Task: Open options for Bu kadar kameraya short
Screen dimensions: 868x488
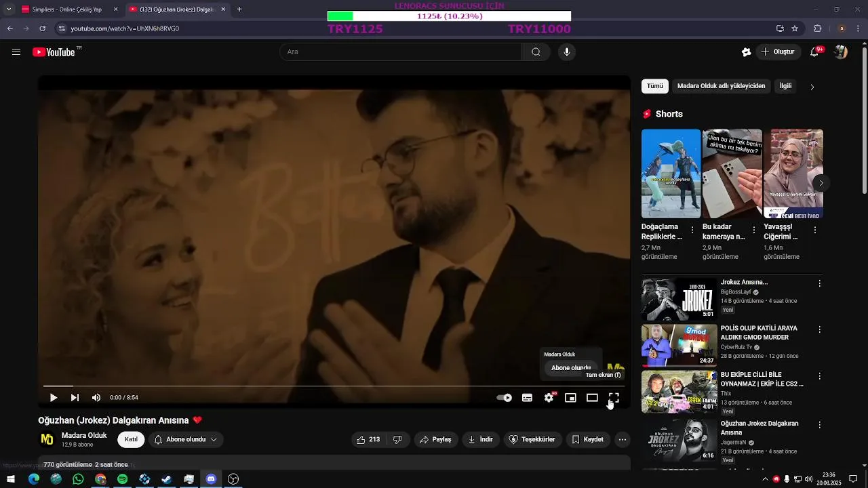Action: click(754, 230)
